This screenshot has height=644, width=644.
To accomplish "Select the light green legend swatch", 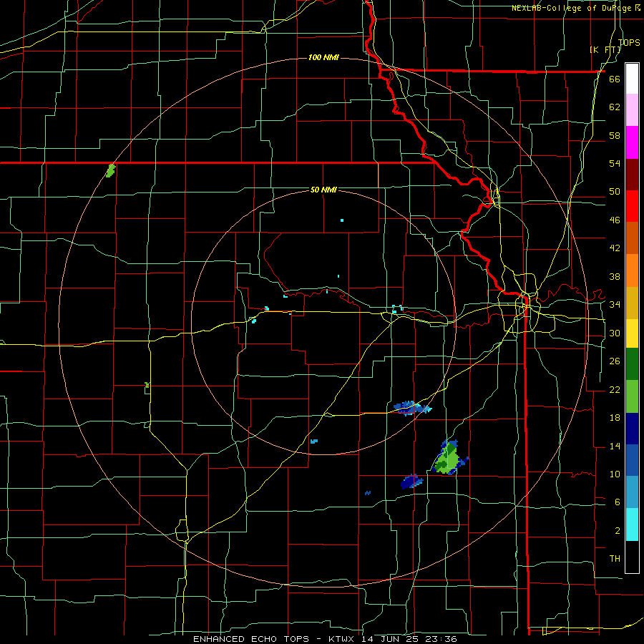I will [632, 396].
